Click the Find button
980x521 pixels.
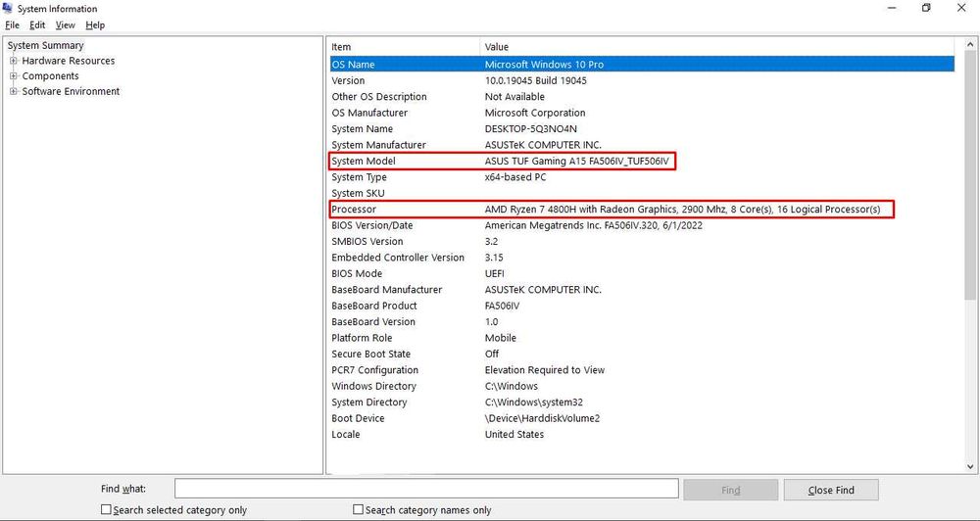point(731,490)
